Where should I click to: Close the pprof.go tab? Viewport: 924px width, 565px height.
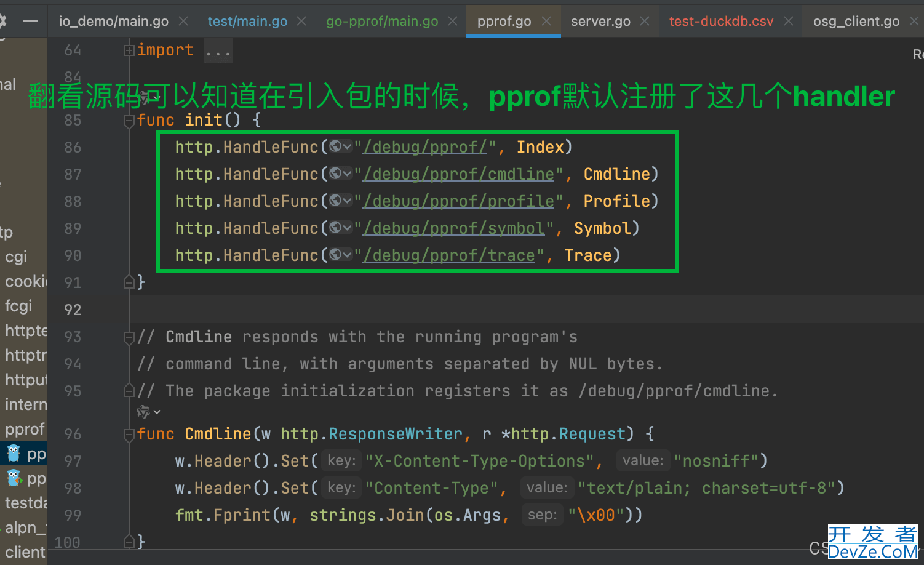point(546,22)
